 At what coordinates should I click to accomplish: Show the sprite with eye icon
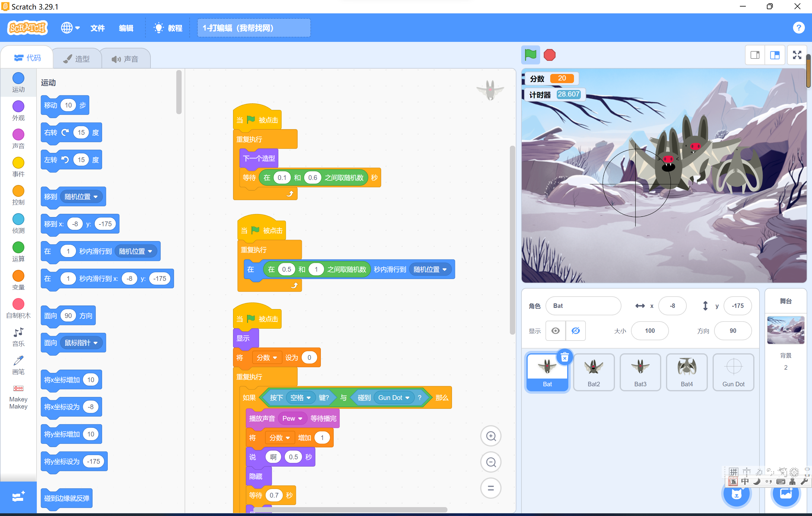click(555, 330)
